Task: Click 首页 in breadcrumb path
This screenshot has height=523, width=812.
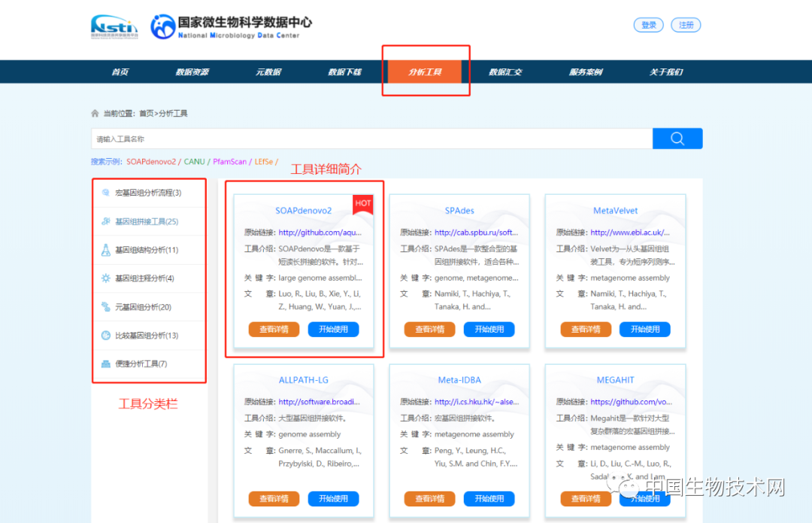Action: tap(146, 114)
